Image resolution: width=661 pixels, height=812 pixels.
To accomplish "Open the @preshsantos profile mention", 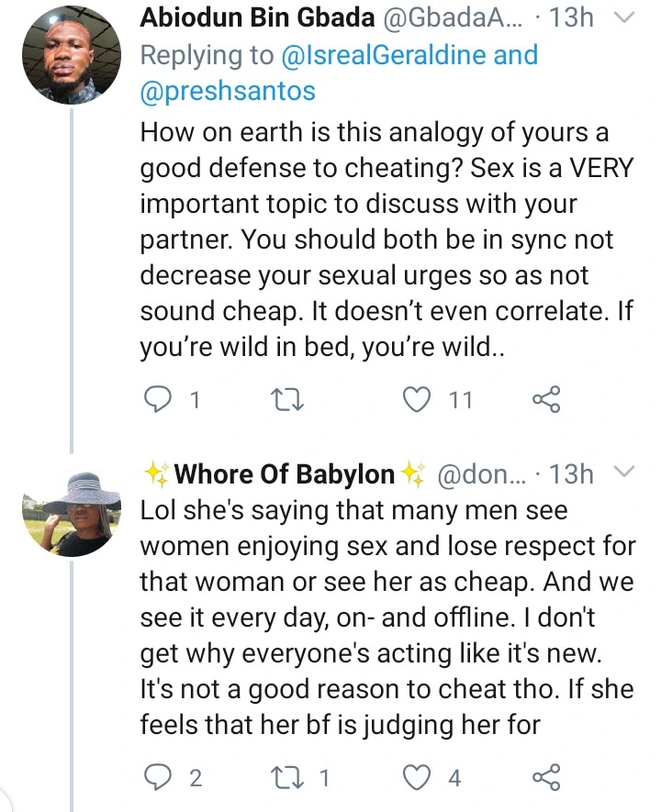I will [x=228, y=92].
